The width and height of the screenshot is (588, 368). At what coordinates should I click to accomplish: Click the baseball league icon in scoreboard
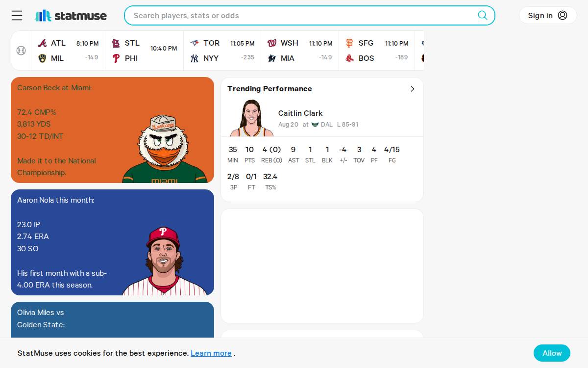pyautogui.click(x=21, y=51)
